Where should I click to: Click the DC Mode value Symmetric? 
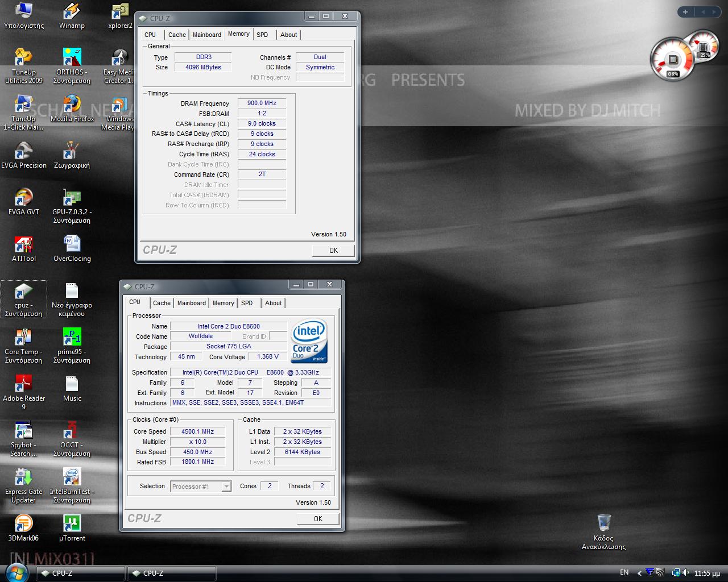click(x=320, y=67)
